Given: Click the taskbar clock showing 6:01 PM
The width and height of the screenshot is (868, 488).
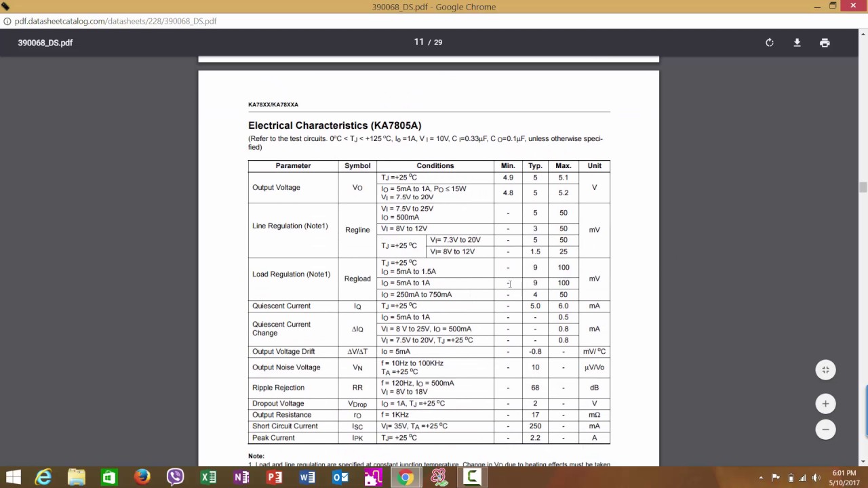Looking at the screenshot, I should [846, 477].
